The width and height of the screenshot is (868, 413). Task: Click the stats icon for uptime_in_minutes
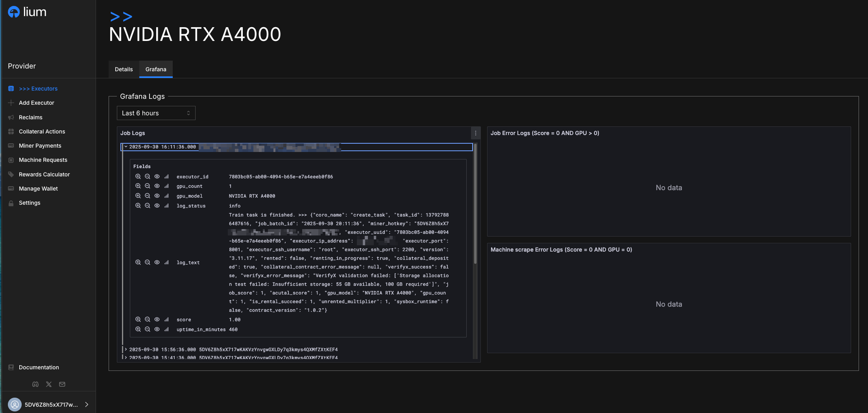point(166,330)
